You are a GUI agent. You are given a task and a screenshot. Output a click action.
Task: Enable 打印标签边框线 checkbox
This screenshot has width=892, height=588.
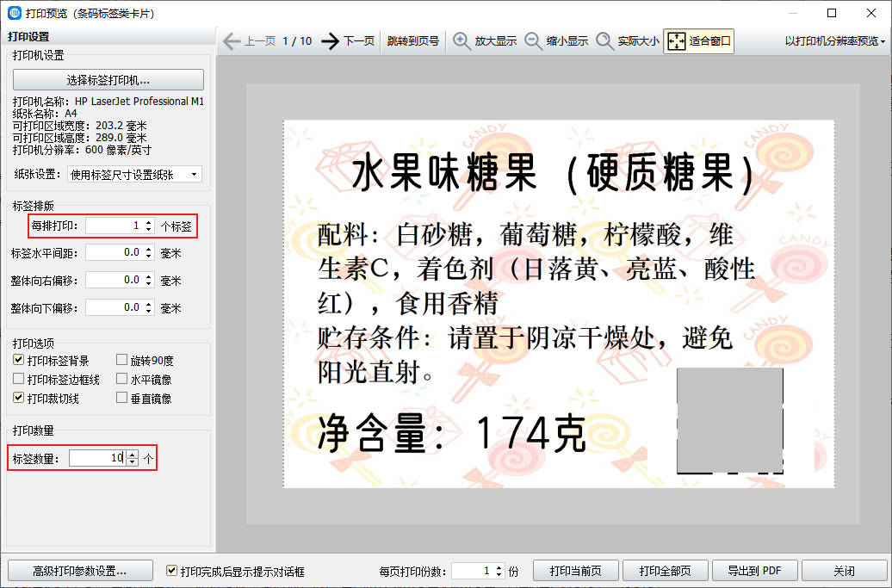coord(19,379)
